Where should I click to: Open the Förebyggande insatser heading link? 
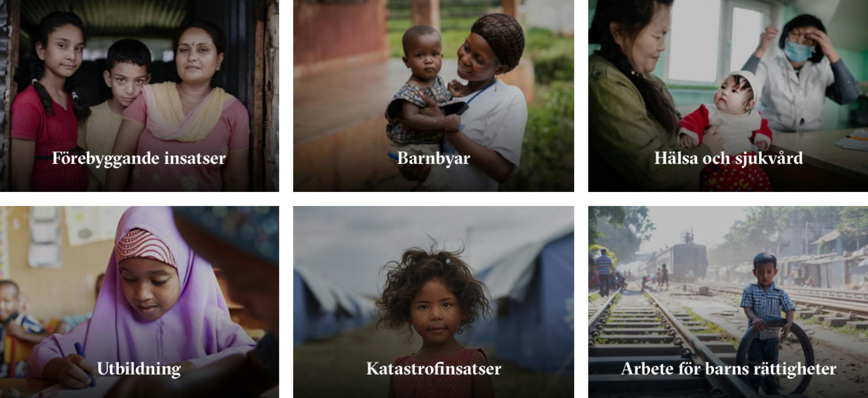[139, 159]
